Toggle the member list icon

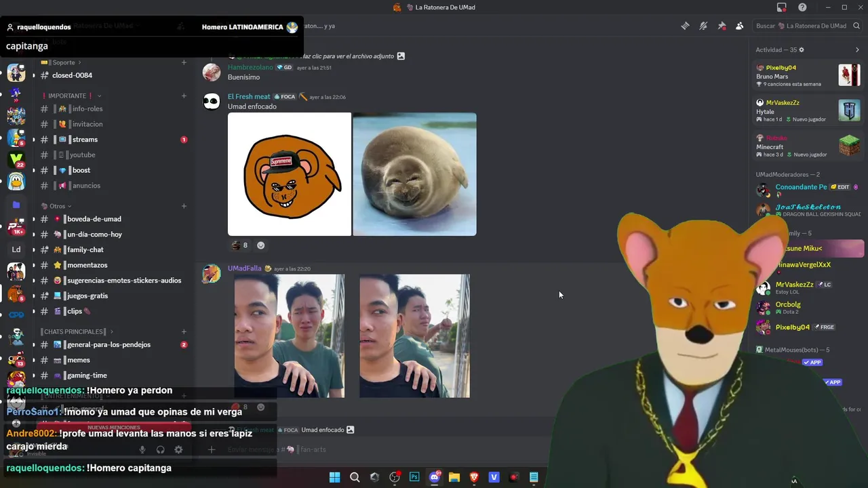pos(740,26)
